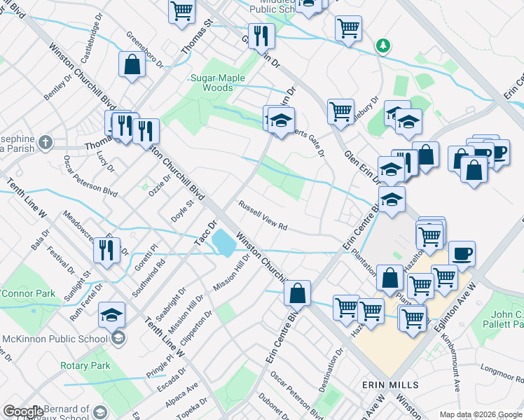Click the green park tree marker
524x420 pixels.
point(383,45)
